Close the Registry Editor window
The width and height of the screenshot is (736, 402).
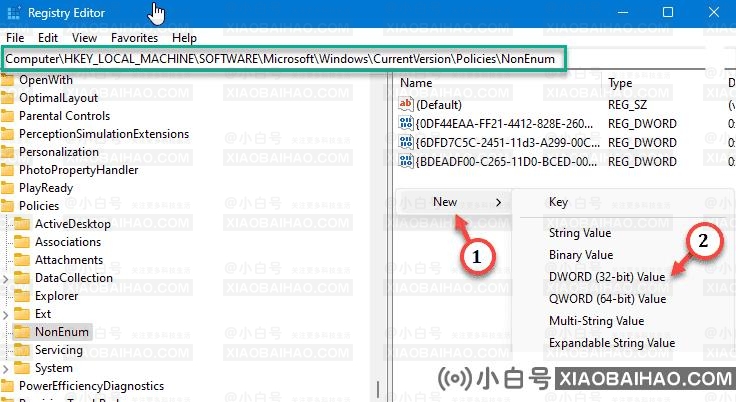pos(713,12)
